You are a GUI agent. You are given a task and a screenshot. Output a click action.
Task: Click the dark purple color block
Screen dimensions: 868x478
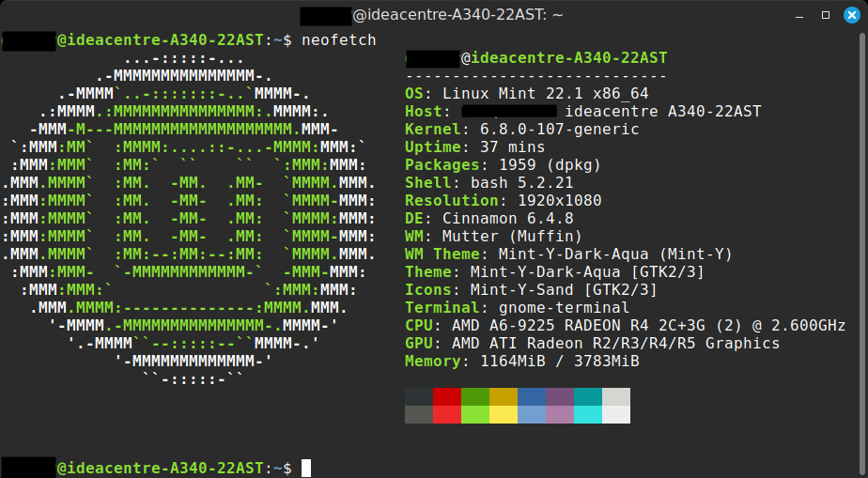(x=560, y=396)
